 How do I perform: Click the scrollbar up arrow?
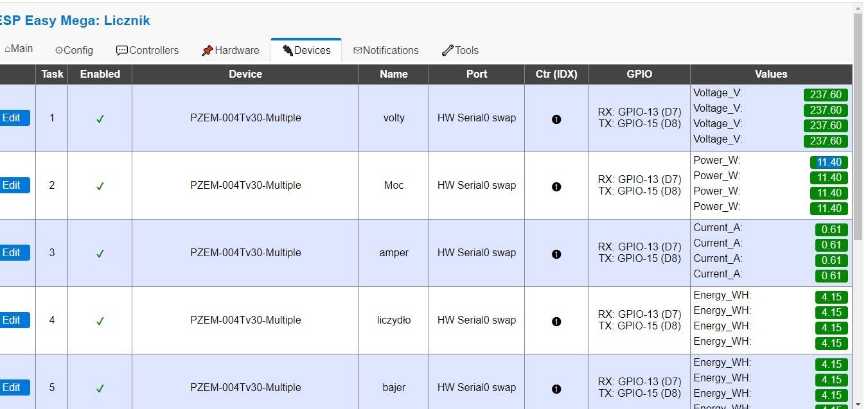coord(858,7)
